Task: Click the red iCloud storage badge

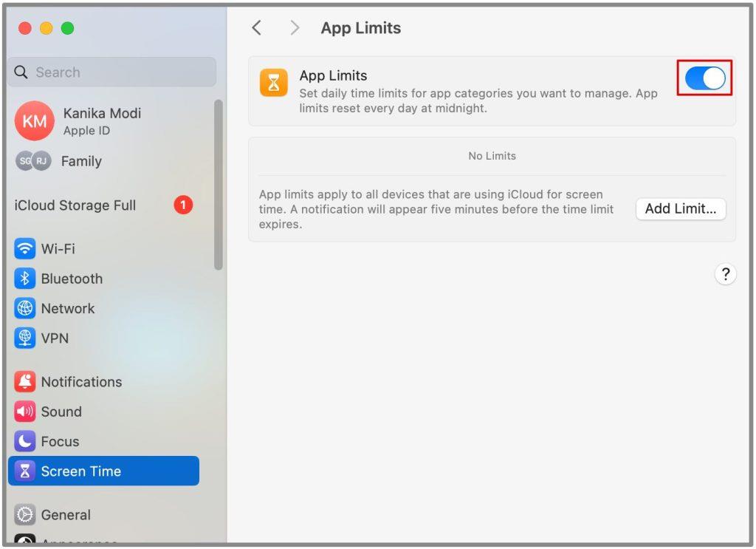Action: pos(183,205)
